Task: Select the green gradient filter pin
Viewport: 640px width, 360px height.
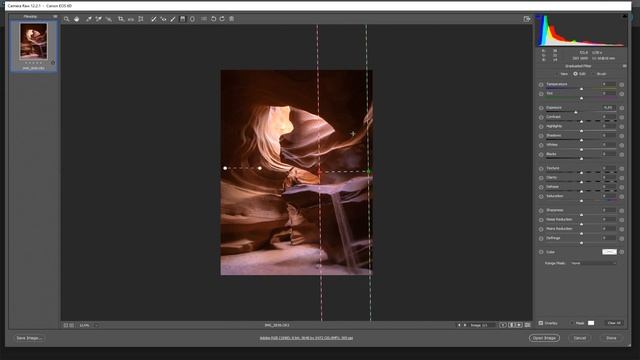Action: coord(369,171)
